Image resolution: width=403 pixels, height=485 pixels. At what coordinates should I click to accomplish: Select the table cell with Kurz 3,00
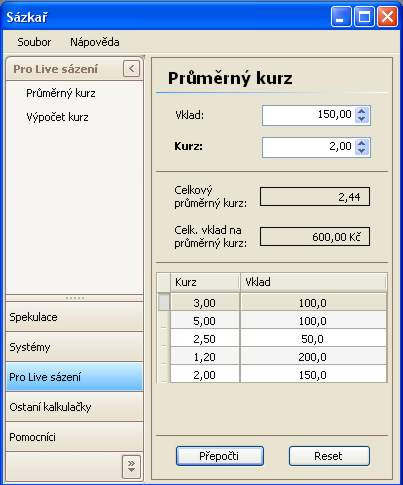[205, 303]
